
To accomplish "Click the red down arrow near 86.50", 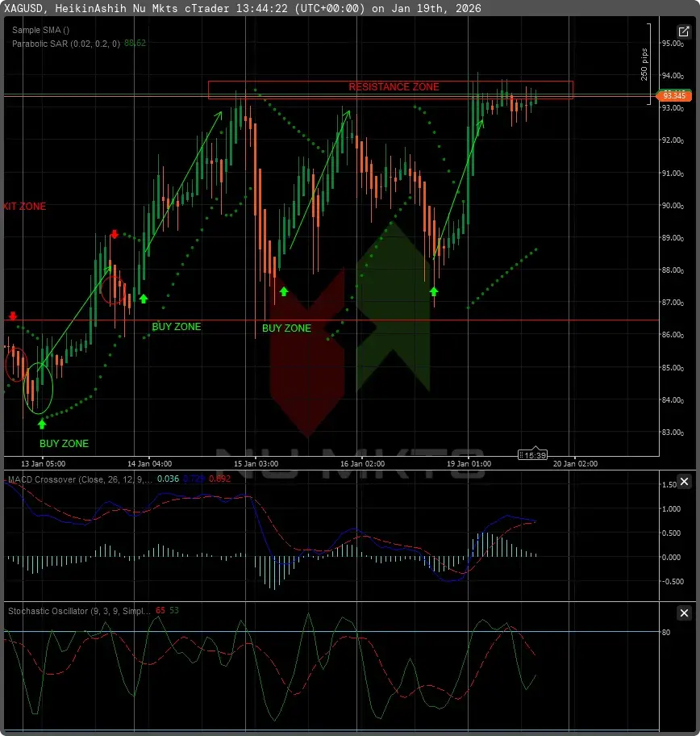I will click(12, 316).
